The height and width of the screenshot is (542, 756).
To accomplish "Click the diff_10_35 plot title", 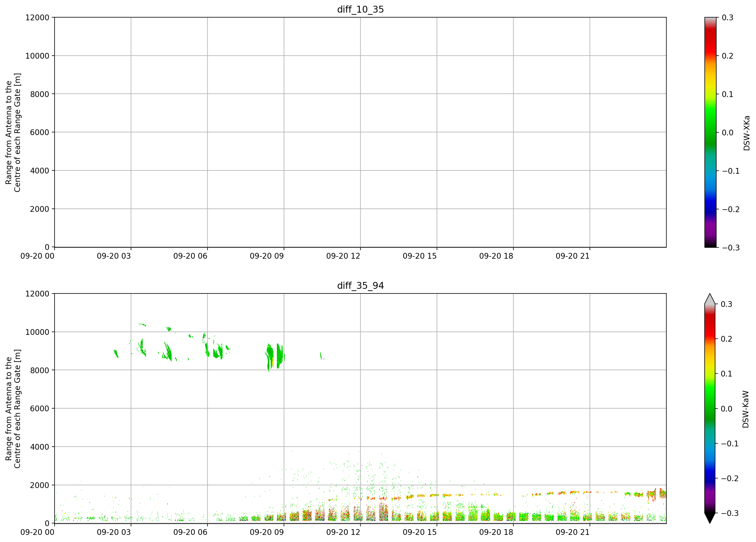I will (360, 9).
